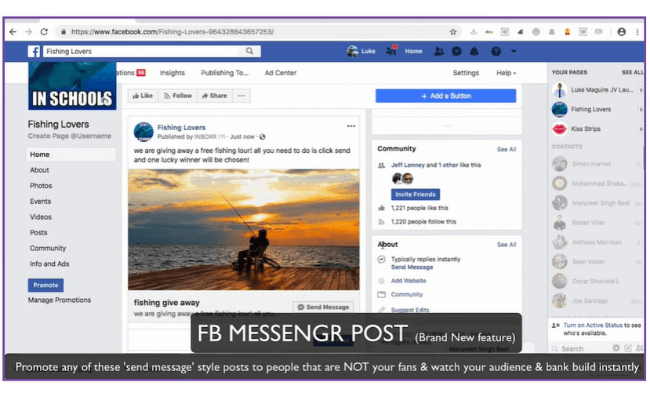Click the Jeff Lenney name link
650x400 pixels.
(408, 165)
